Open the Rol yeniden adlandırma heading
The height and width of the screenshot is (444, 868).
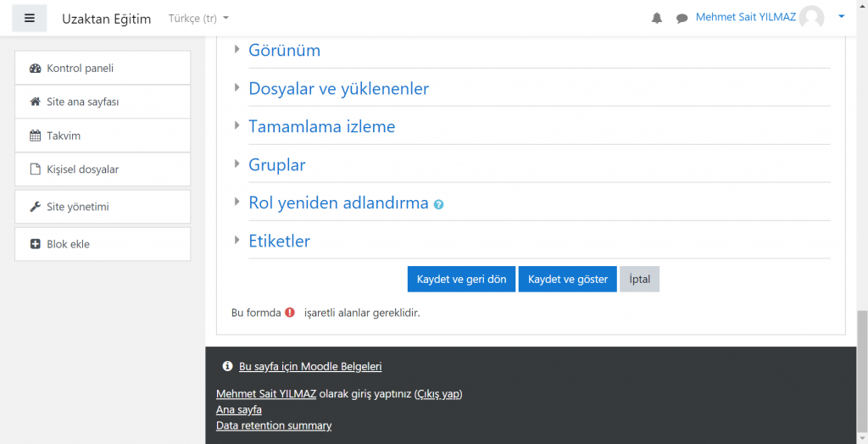[x=338, y=203]
